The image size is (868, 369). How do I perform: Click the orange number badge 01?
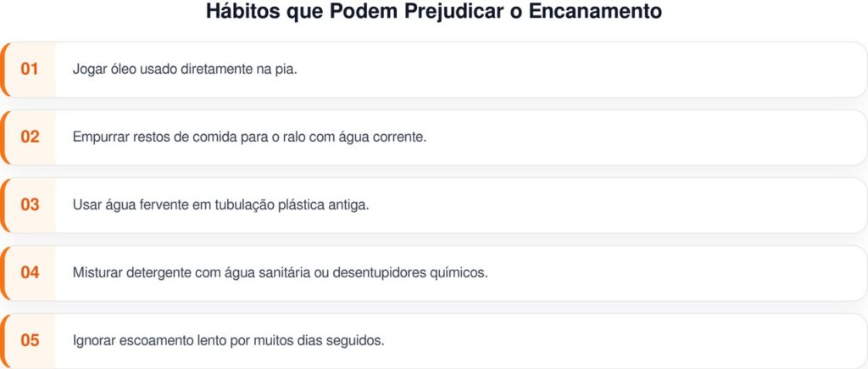point(31,69)
